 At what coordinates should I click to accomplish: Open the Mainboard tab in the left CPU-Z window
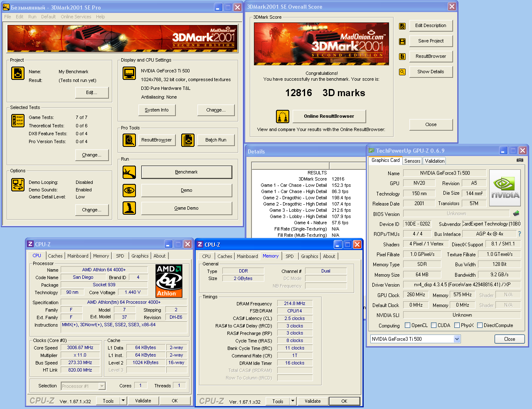78,256
